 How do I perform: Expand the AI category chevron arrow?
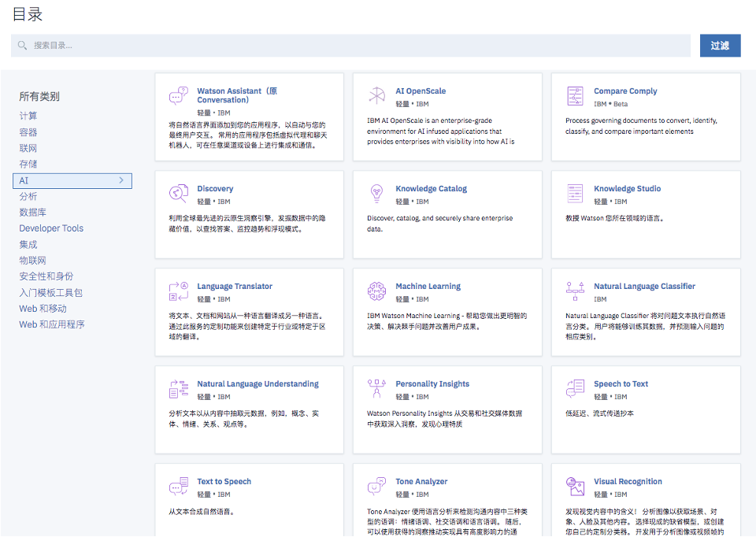121,180
